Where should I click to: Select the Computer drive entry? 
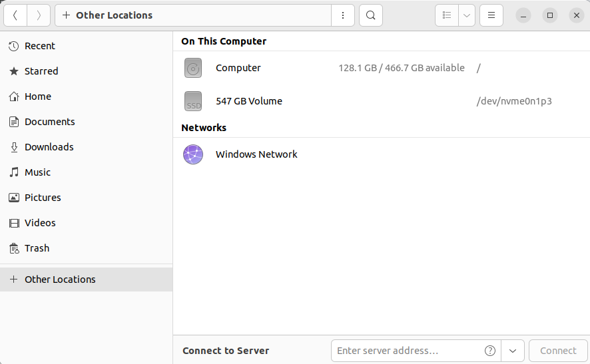[x=238, y=68]
